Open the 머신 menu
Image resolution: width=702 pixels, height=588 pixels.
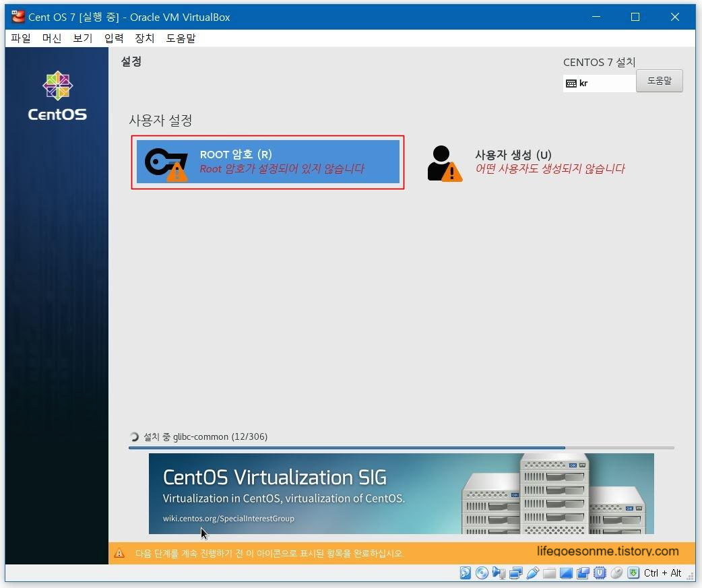click(x=51, y=38)
